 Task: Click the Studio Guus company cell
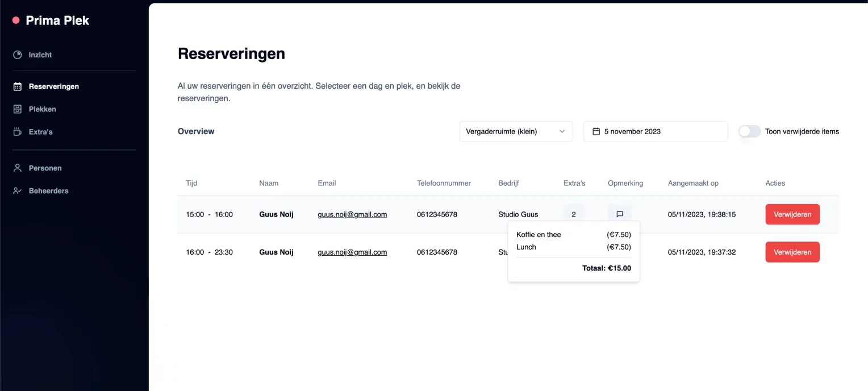[x=518, y=214]
